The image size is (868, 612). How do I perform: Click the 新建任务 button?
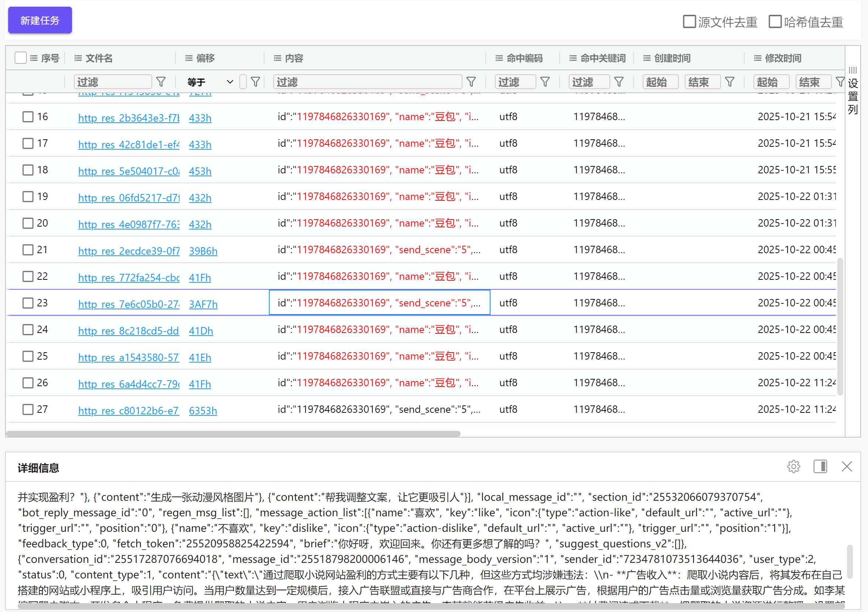[x=40, y=20]
